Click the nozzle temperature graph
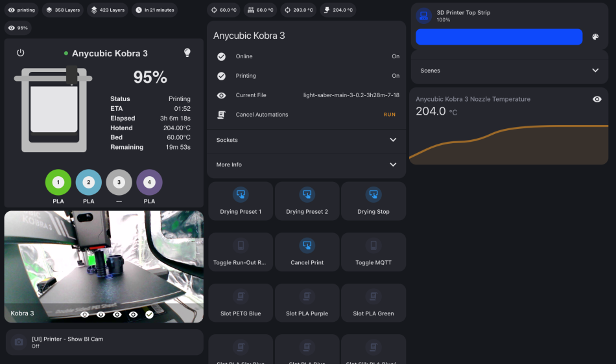This screenshot has height=364, width=616. [x=509, y=143]
